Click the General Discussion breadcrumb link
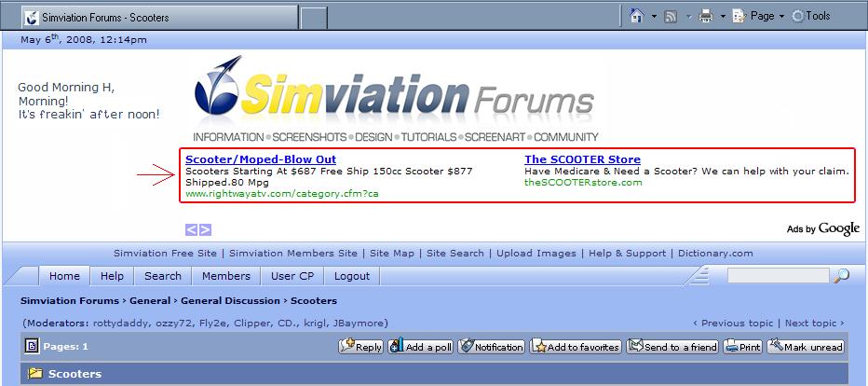The height and width of the screenshot is (386, 868). pyautogui.click(x=230, y=301)
